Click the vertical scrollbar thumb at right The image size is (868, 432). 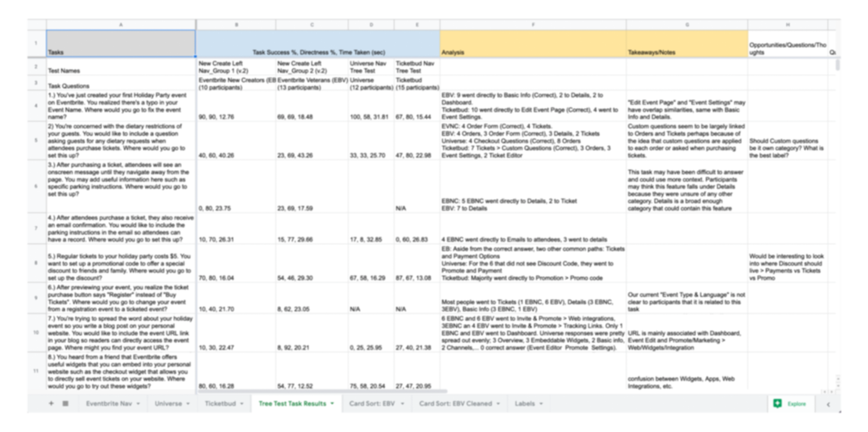point(837,64)
